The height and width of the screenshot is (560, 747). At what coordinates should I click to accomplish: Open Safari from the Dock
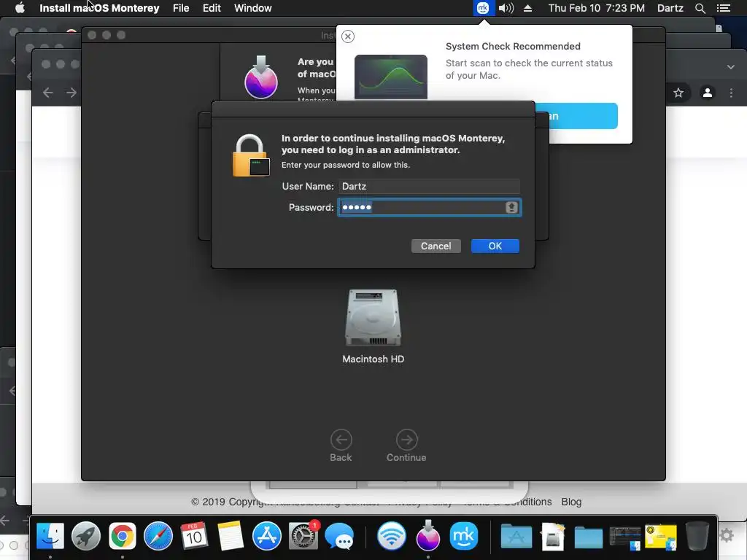[x=158, y=536]
